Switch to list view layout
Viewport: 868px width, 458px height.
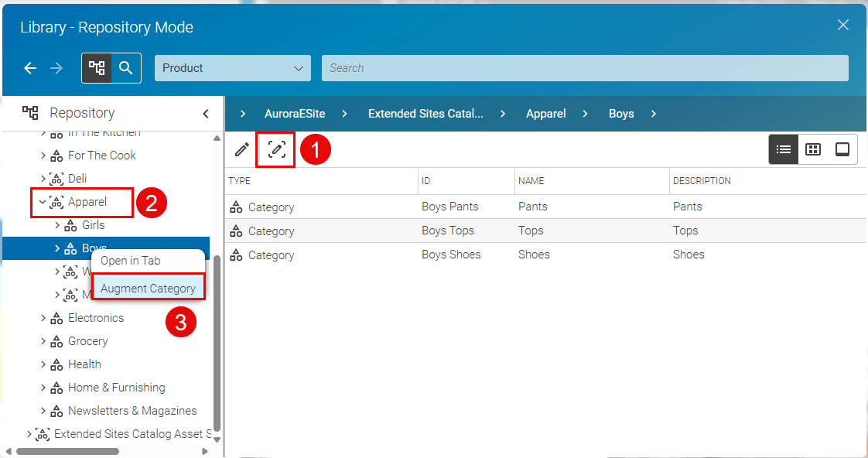click(783, 149)
